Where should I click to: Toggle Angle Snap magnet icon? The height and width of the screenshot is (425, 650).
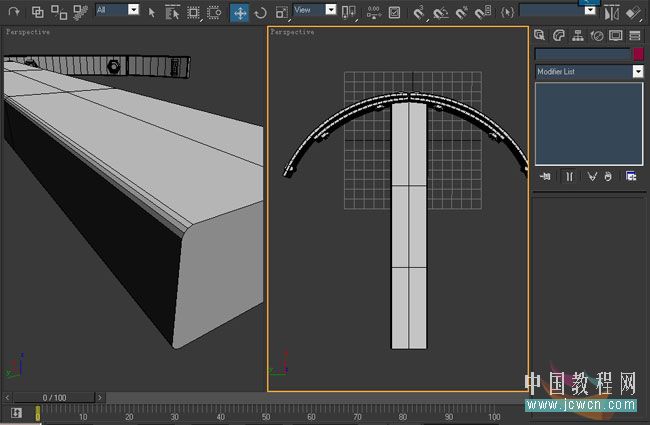pos(440,13)
